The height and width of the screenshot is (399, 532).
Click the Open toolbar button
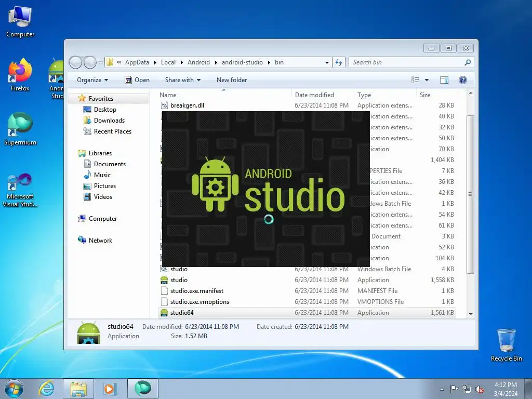[137, 80]
